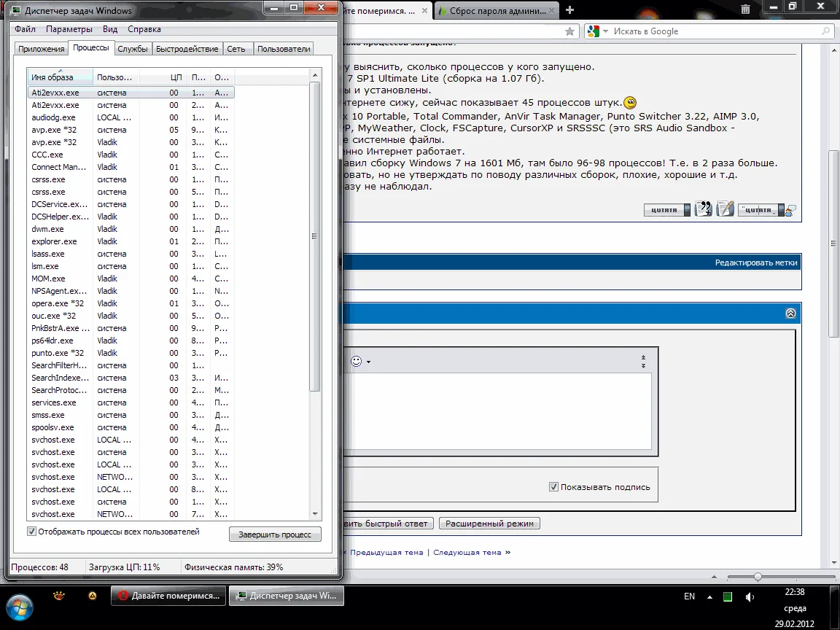Click the first 'цитата' quote button

click(667, 209)
